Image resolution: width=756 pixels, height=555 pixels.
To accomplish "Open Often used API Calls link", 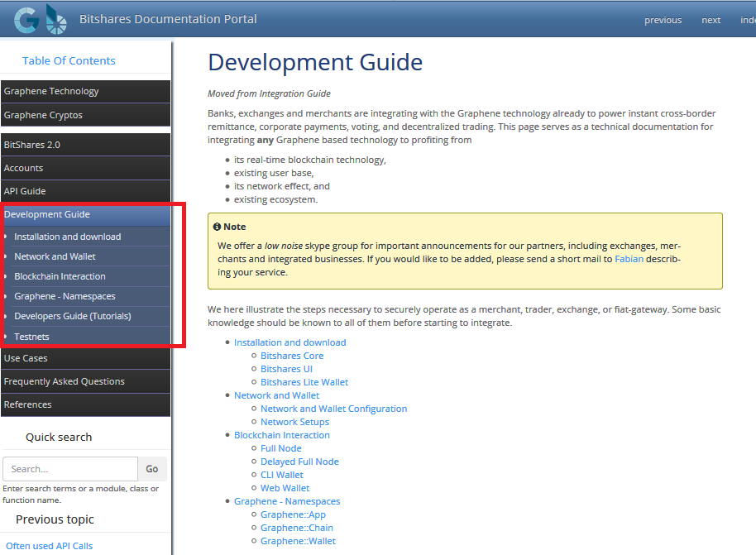I will (x=49, y=546).
